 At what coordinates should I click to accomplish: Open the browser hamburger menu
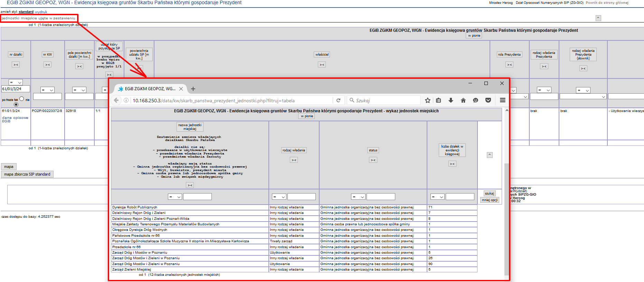(x=502, y=100)
